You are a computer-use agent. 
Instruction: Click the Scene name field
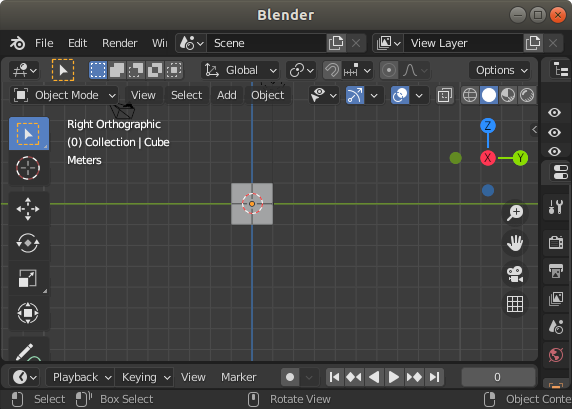click(266, 43)
